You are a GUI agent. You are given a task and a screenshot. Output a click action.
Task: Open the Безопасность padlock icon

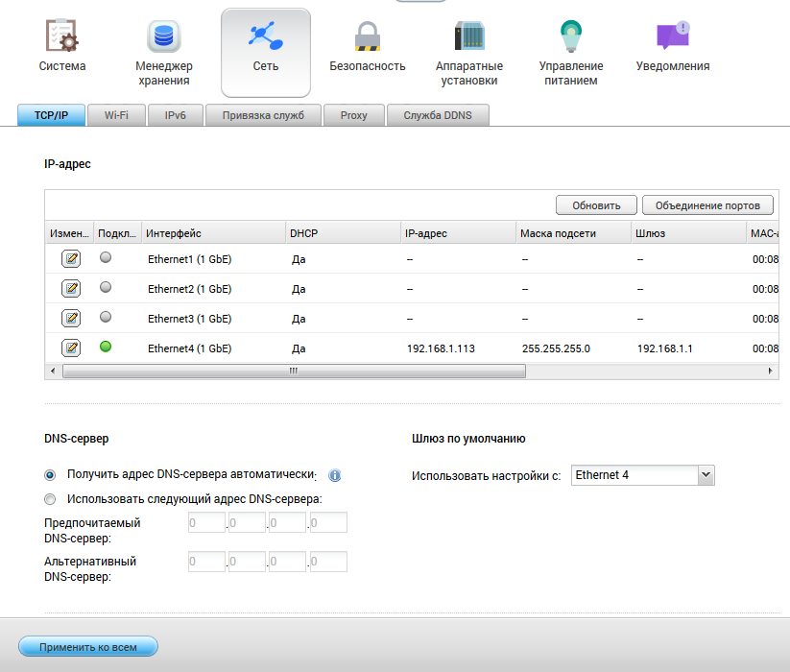[367, 36]
